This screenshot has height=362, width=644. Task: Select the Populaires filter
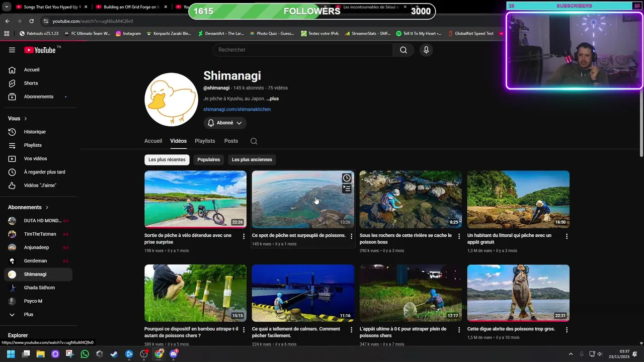(x=209, y=160)
